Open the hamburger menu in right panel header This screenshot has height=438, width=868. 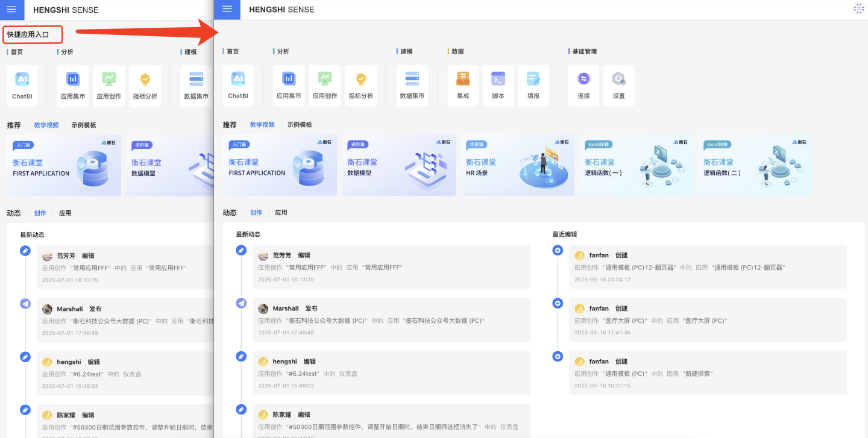point(227,9)
